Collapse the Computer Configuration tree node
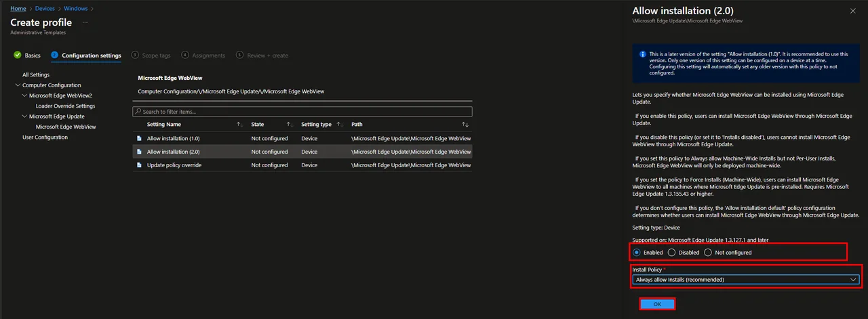868x319 pixels. coord(18,85)
